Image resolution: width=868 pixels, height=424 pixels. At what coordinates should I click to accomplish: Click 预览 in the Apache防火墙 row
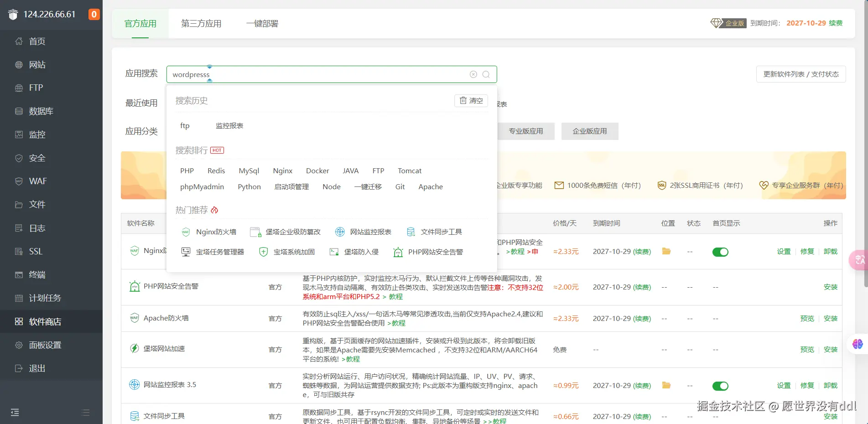[807, 319]
